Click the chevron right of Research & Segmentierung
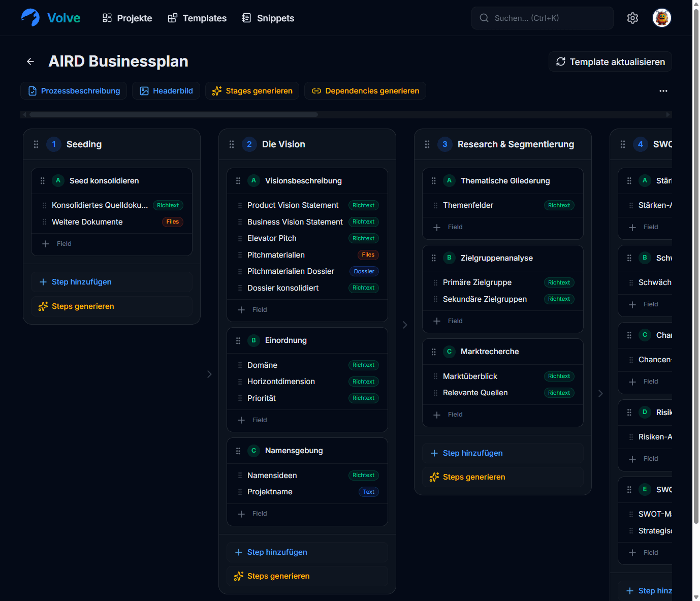700x601 pixels. click(600, 393)
